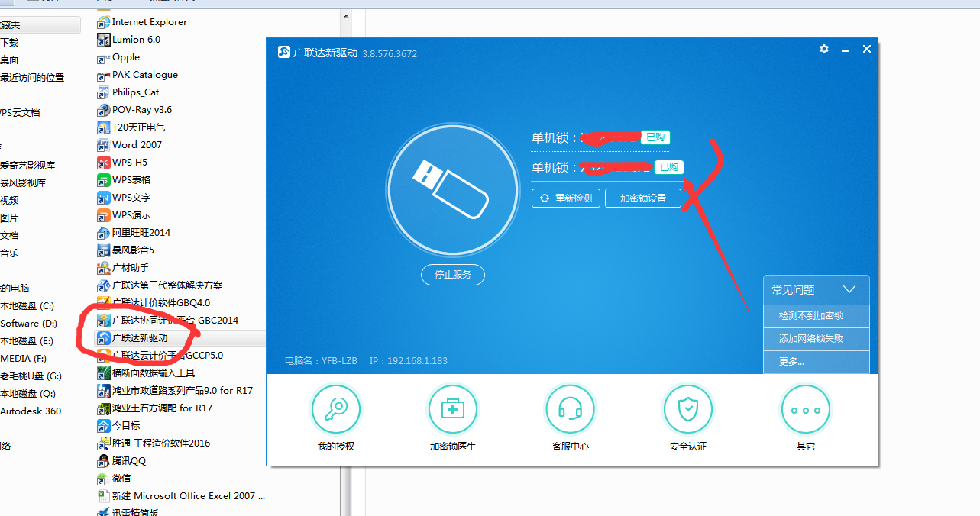This screenshot has width=980, height=516.
Task: Open settings gear in 广联达新驱动 title bar
Action: coord(824,49)
